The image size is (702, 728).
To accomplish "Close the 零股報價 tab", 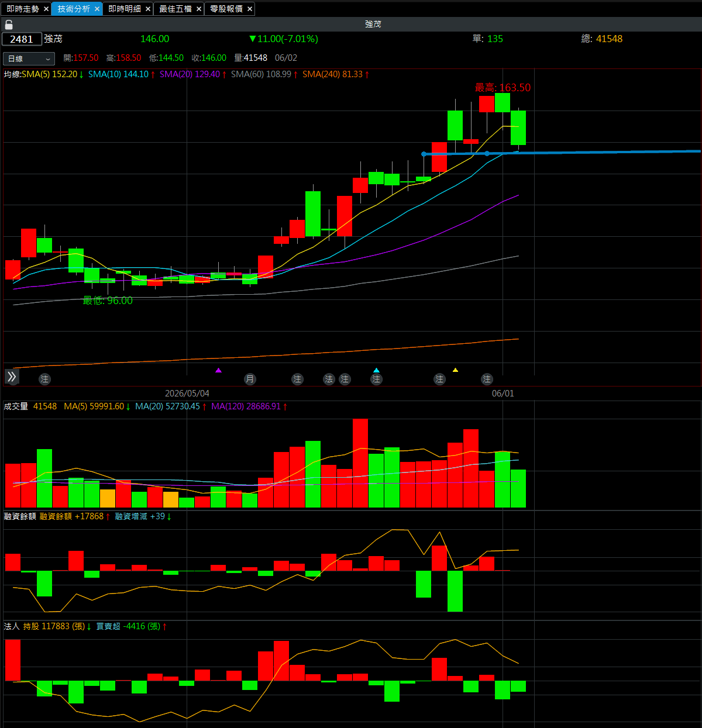I will (x=250, y=9).
